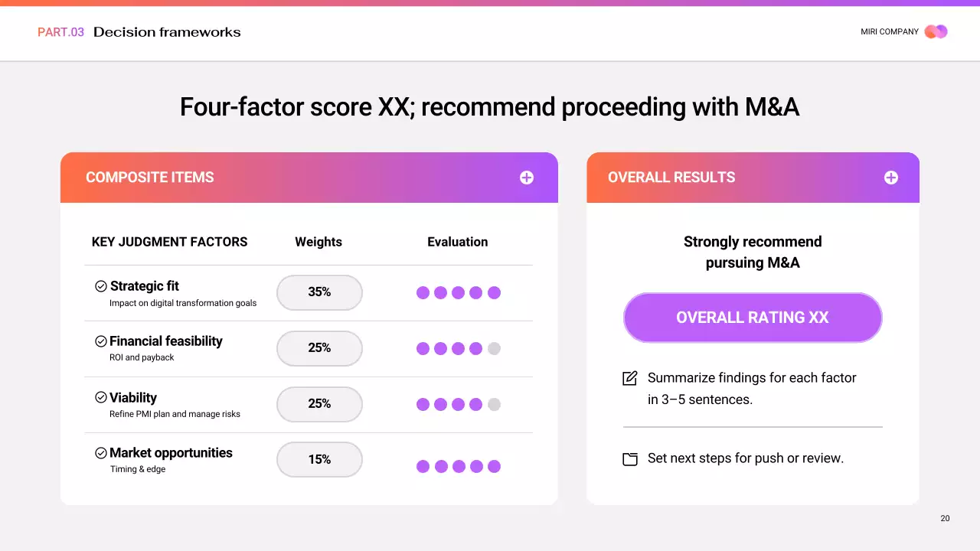This screenshot has width=980, height=551.
Task: Toggle the Financial feasibility check circle
Action: [x=101, y=341]
